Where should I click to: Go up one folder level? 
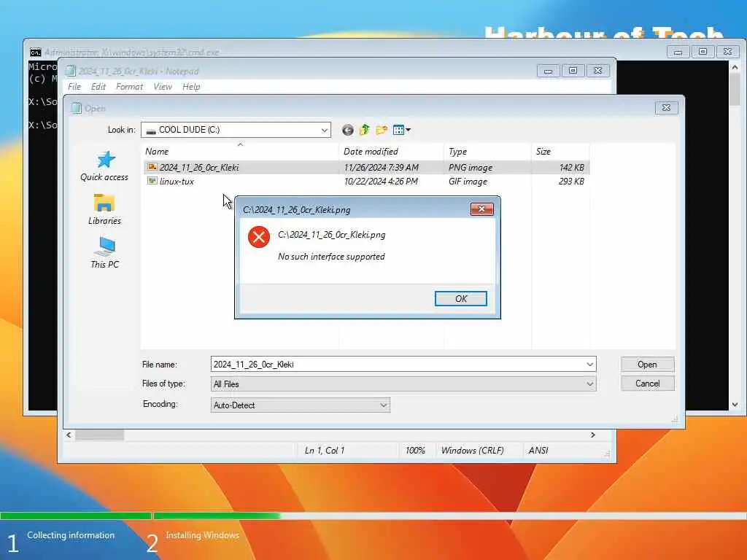point(365,130)
